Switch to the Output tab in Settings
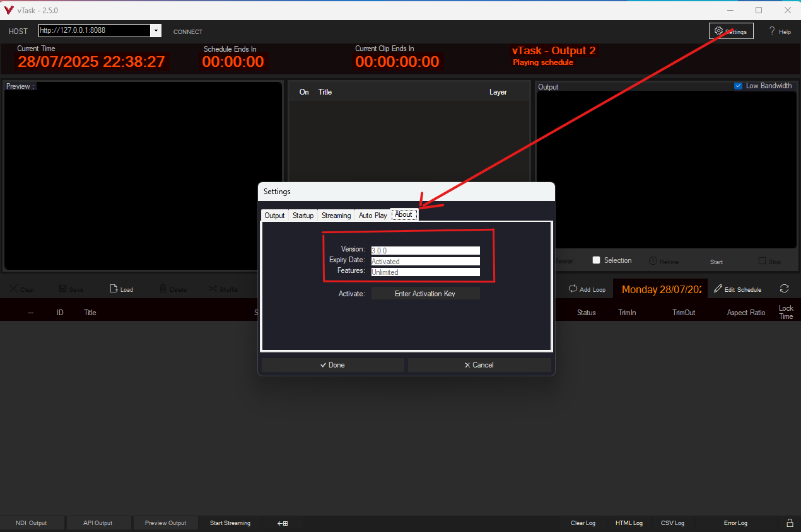Image resolution: width=801 pixels, height=532 pixels. (x=274, y=216)
